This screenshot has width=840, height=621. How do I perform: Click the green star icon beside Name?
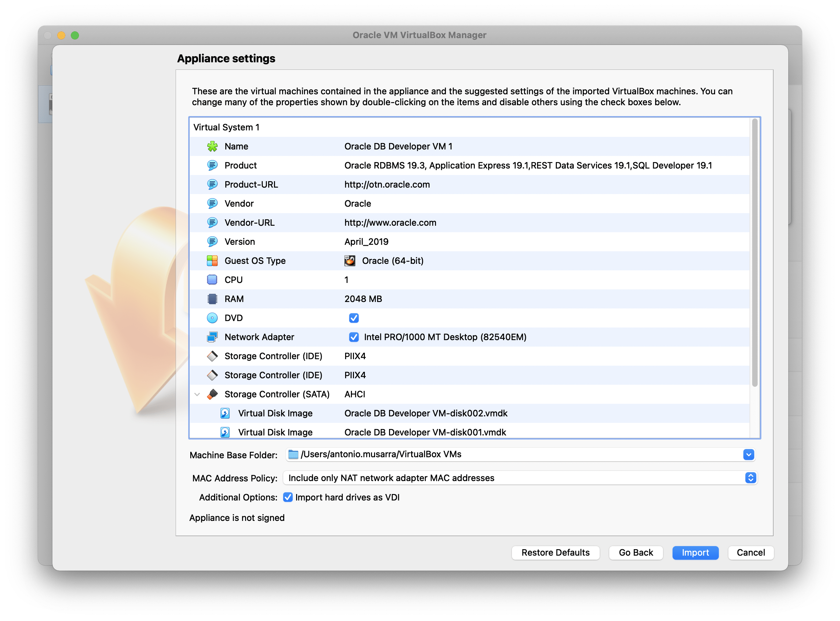point(212,147)
